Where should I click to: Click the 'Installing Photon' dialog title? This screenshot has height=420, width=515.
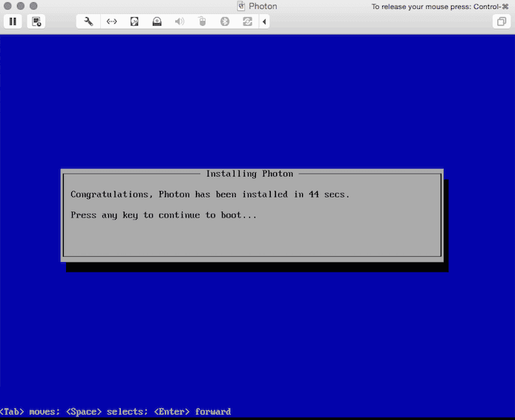[x=249, y=174]
